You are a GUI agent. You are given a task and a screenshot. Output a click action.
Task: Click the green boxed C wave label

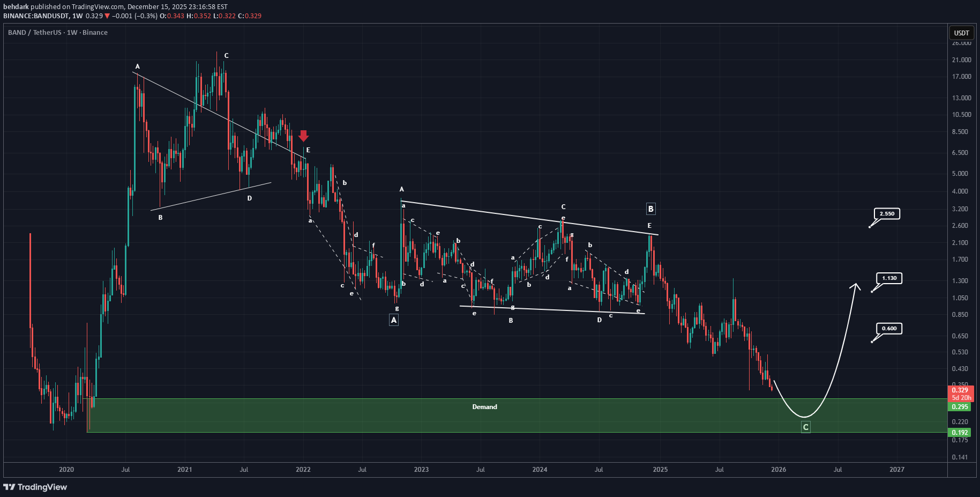[x=805, y=427]
